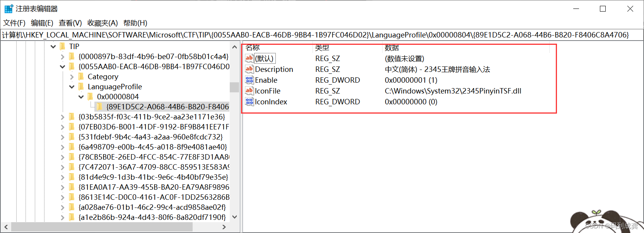Collapse the 0x00000804 subkey
This screenshot has width=644, height=233.
point(81,97)
